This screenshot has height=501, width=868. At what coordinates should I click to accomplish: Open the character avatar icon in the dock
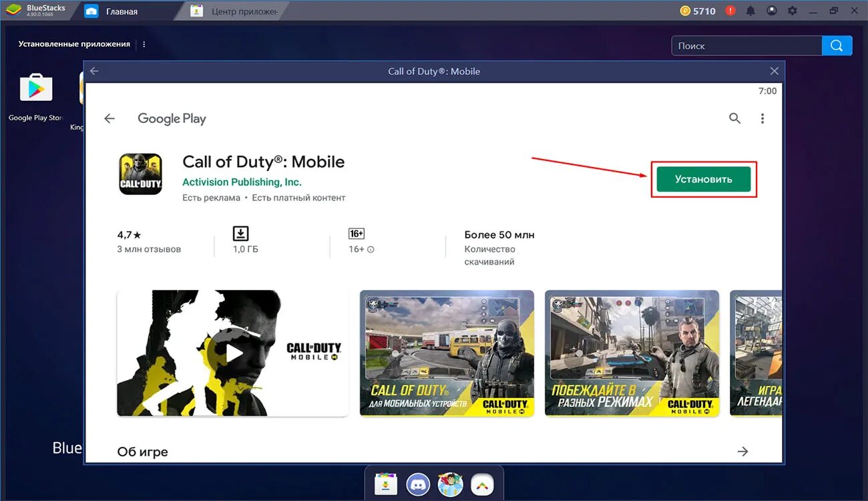click(450, 484)
